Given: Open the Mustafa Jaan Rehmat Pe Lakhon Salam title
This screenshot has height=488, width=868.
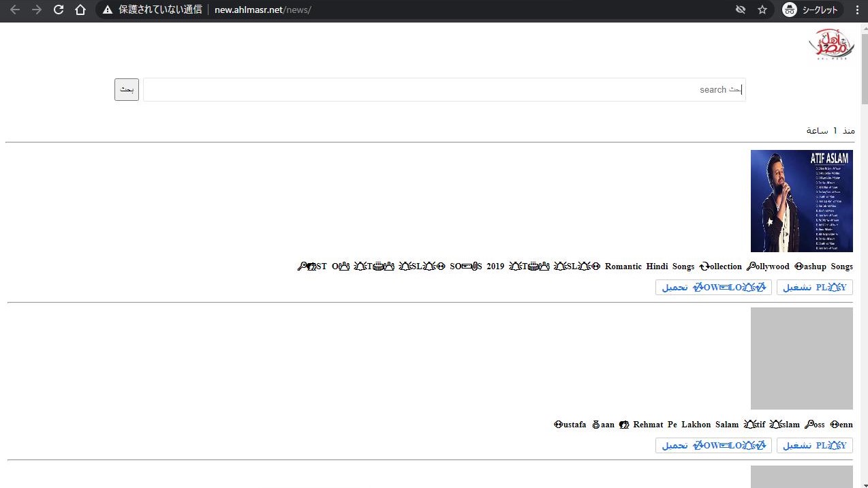Looking at the screenshot, I should 703,425.
